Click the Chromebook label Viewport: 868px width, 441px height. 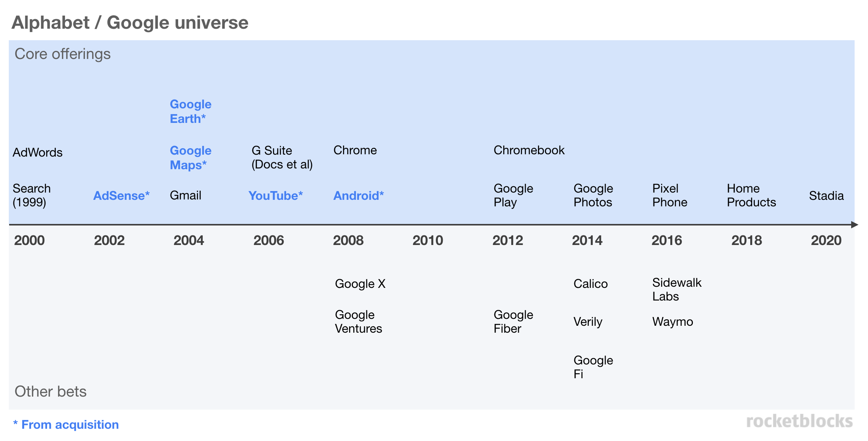tap(529, 150)
